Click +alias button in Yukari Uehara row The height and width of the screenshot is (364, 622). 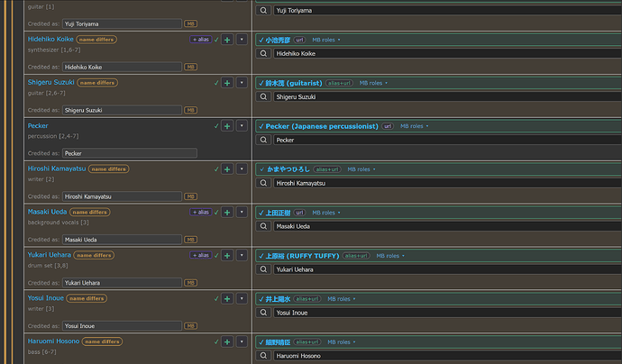click(x=201, y=255)
